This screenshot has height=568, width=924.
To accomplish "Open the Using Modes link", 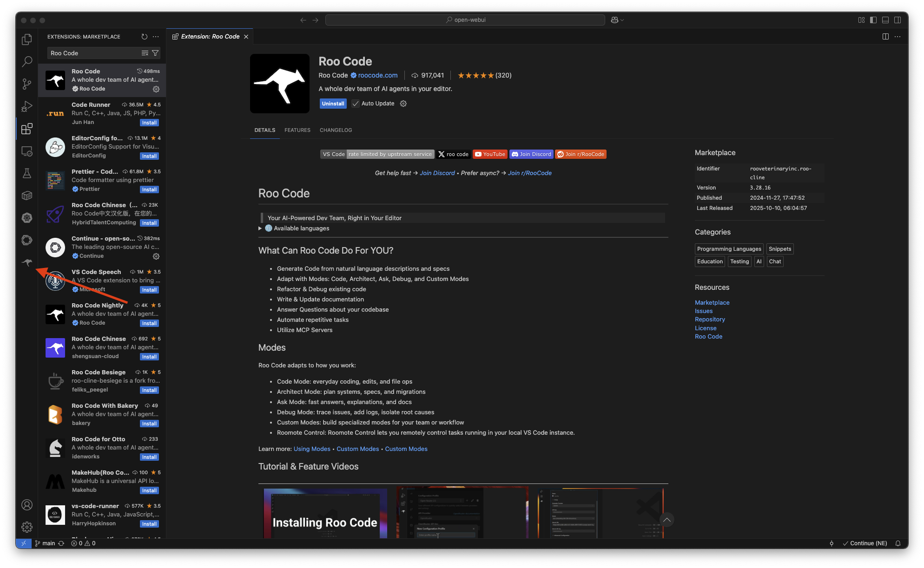I will coord(312,449).
